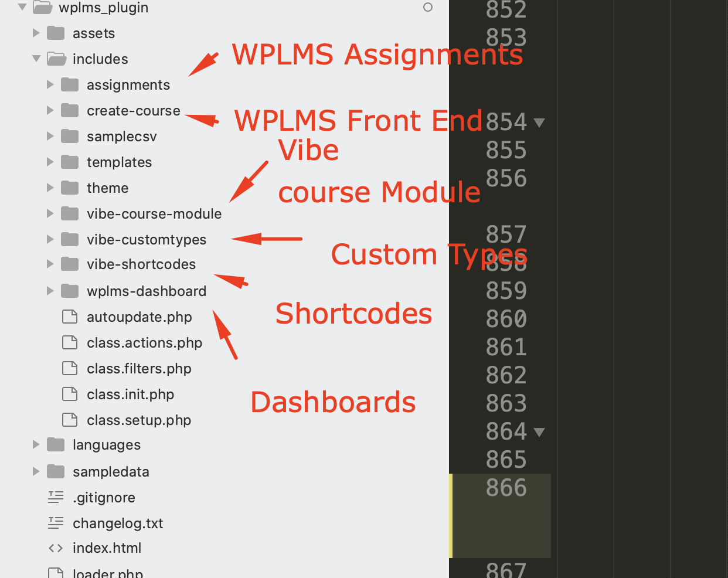This screenshot has width=728, height=578.
Task: Click the includes open-folder icon
Action: [x=56, y=59]
